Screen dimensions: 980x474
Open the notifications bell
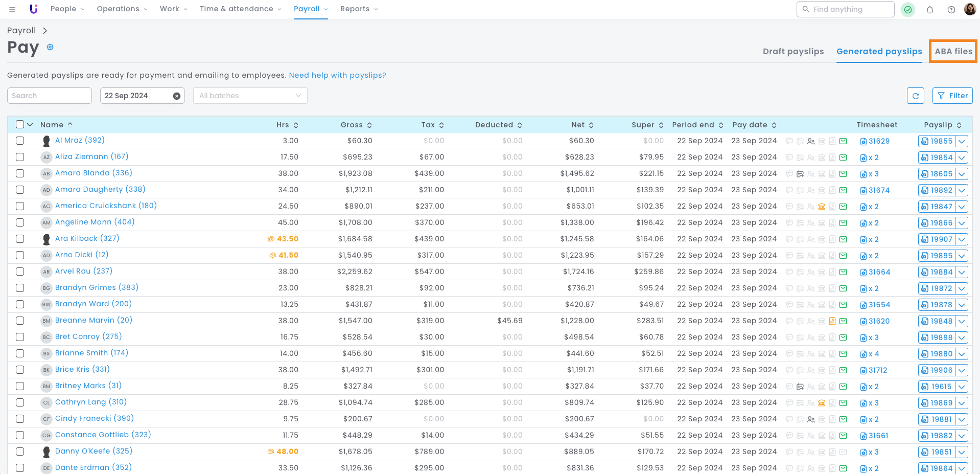[930, 9]
